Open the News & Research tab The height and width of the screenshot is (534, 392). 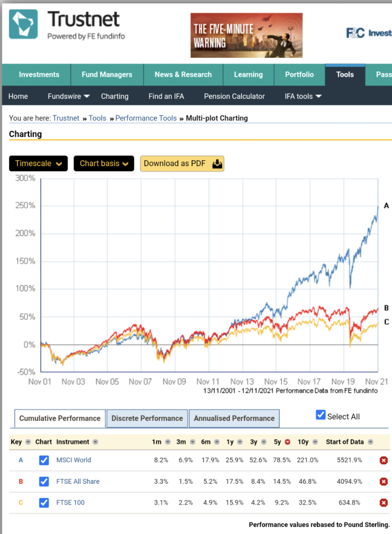click(x=183, y=75)
